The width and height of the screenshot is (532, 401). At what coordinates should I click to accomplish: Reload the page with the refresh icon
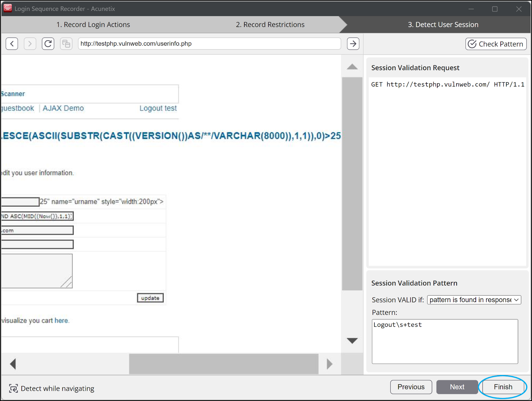click(48, 44)
